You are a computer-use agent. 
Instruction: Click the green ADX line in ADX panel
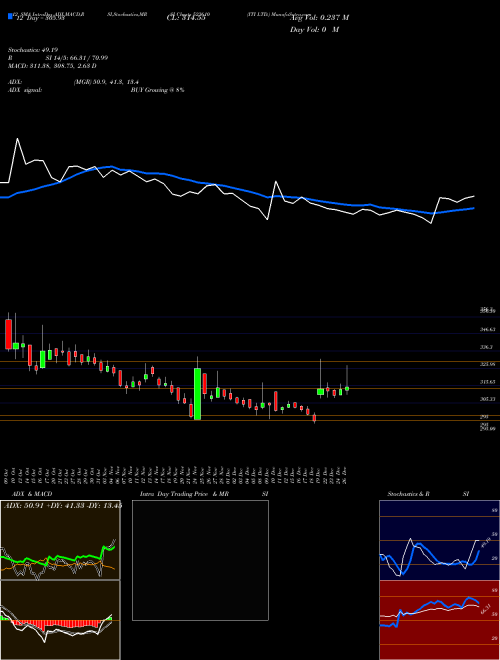59,558
